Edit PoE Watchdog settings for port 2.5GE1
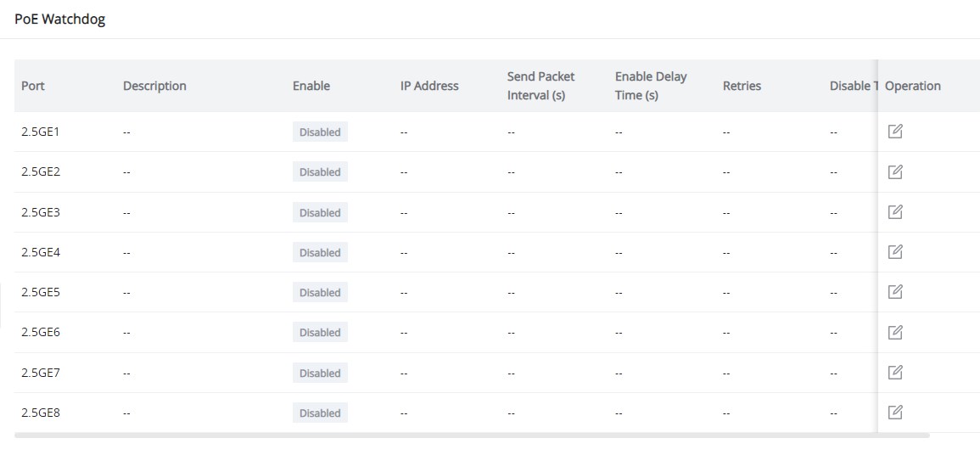This screenshot has width=980, height=455. (895, 132)
